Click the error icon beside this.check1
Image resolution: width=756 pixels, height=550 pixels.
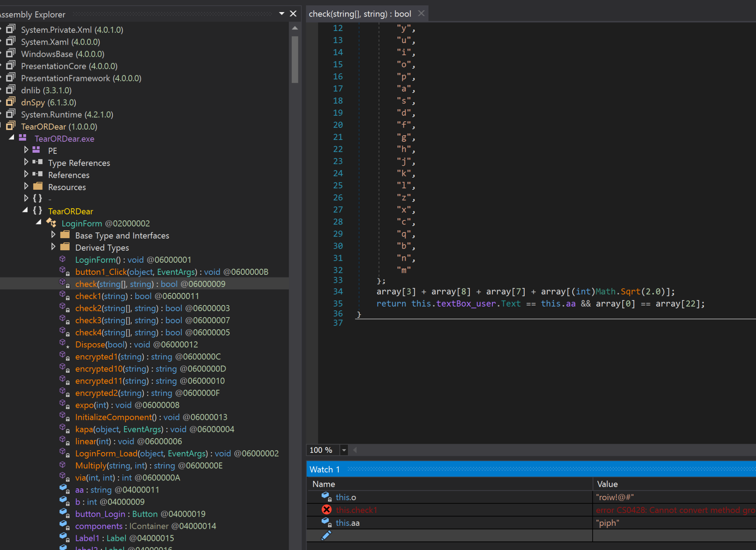327,510
